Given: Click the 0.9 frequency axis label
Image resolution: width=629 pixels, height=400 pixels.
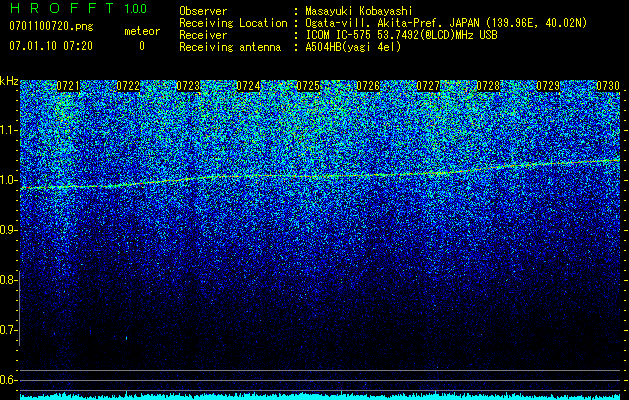Looking at the screenshot, I should click(x=7, y=230).
